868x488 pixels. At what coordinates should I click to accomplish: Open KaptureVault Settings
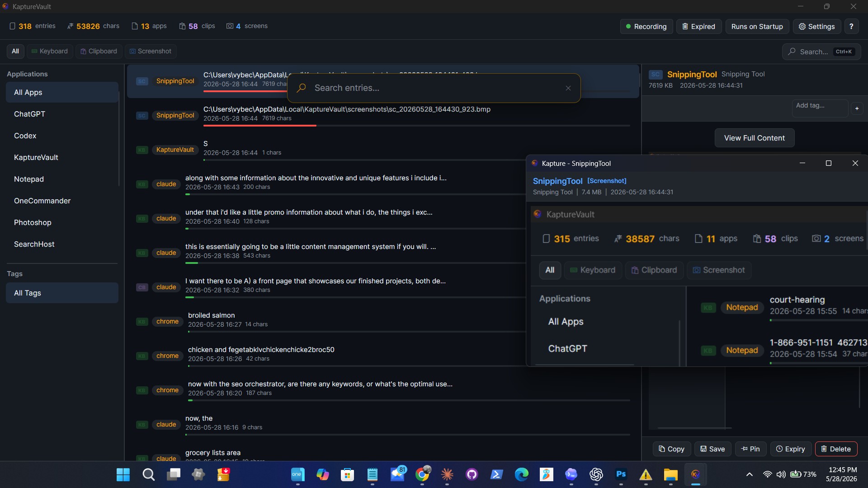click(x=816, y=26)
